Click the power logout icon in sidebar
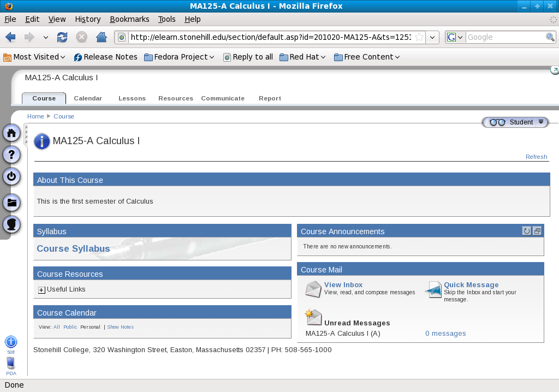Viewport: 559px width, 392px height. click(11, 176)
